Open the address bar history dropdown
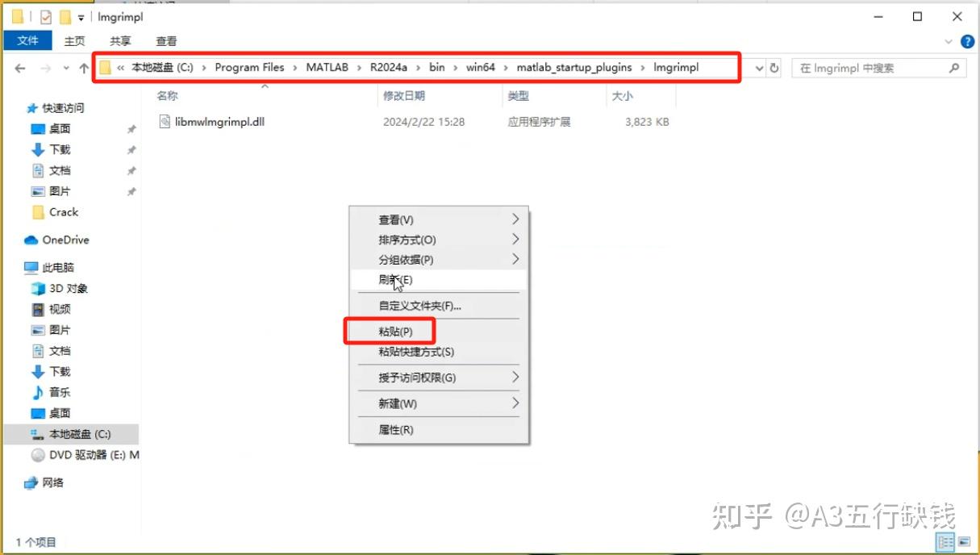This screenshot has width=980, height=555. pos(759,68)
